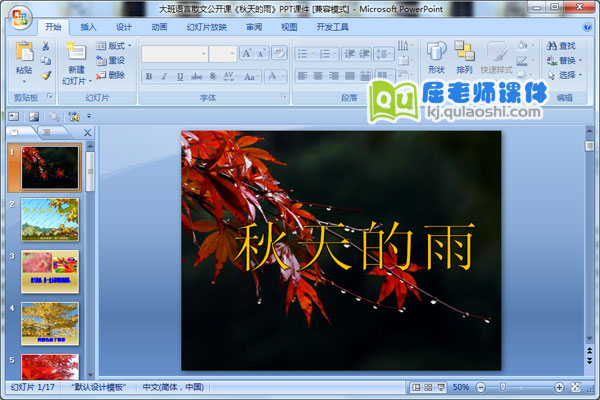This screenshot has width=600, height=400.
Task: Open the Font (字体) dialog launcher
Action: click(x=284, y=97)
